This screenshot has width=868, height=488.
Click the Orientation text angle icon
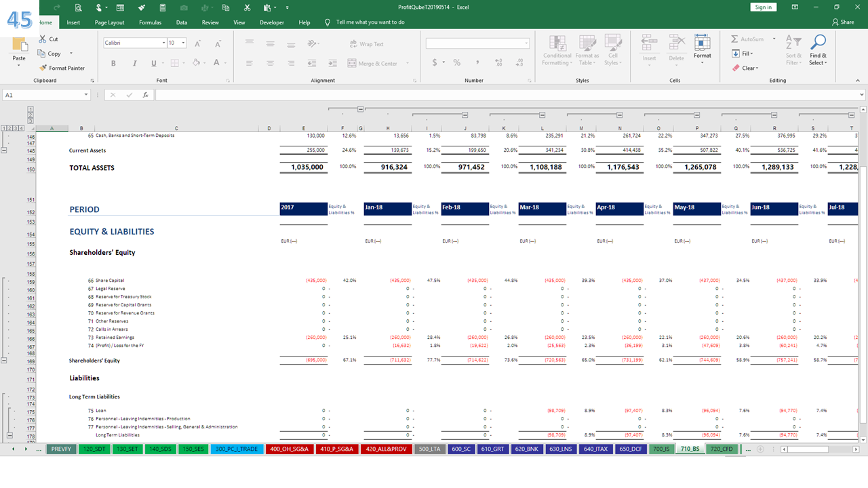pyautogui.click(x=312, y=43)
